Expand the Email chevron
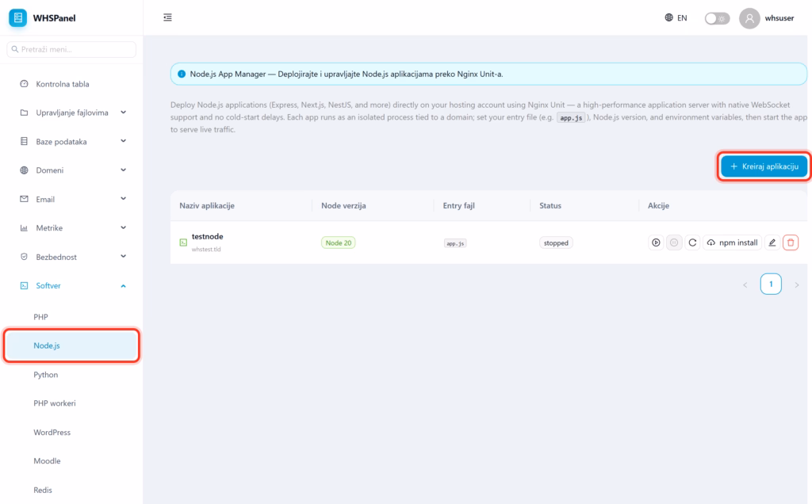The image size is (812, 504). coord(123,199)
